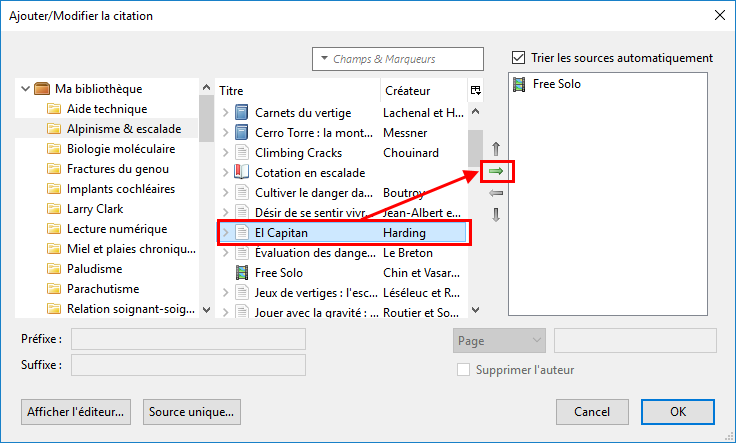
Task: Click the book icon for Carnets du vertige
Action: 241,113
